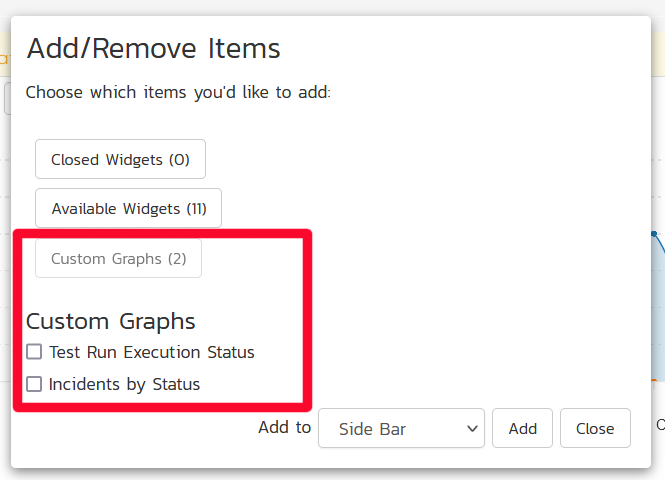Tick the Test Run Execution Status checkbox
Screen dimensions: 665x480
pos(34,352)
